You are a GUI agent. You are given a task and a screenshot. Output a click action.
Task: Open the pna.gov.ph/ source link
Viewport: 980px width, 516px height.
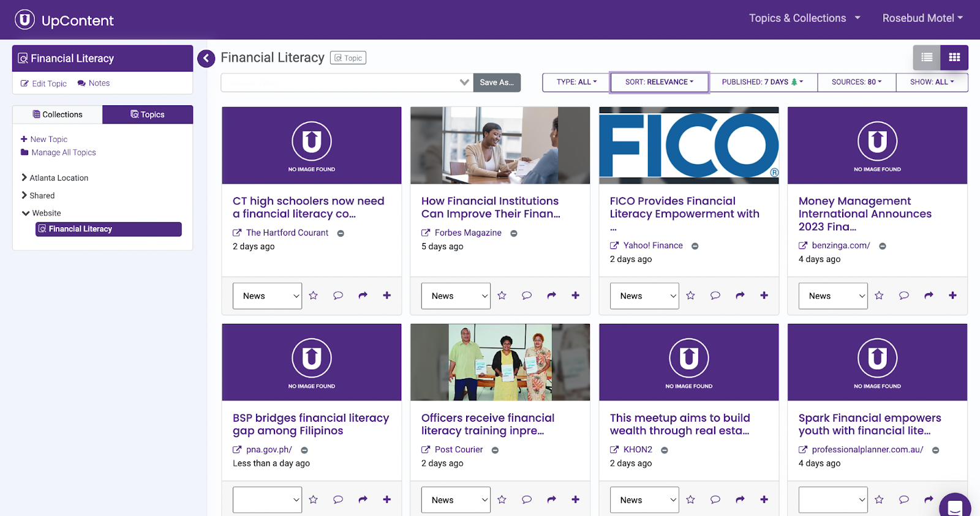[x=269, y=449]
